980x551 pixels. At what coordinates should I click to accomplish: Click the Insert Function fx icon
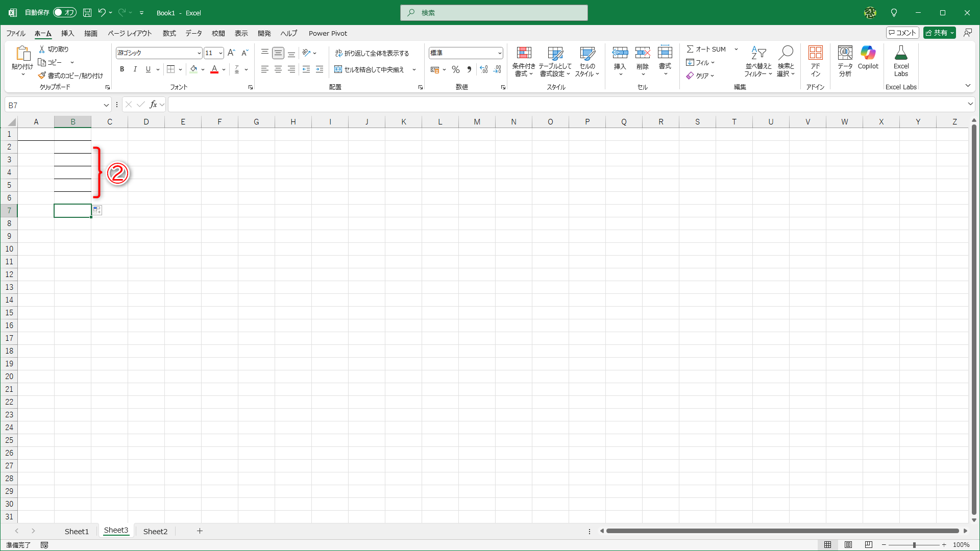pyautogui.click(x=153, y=105)
